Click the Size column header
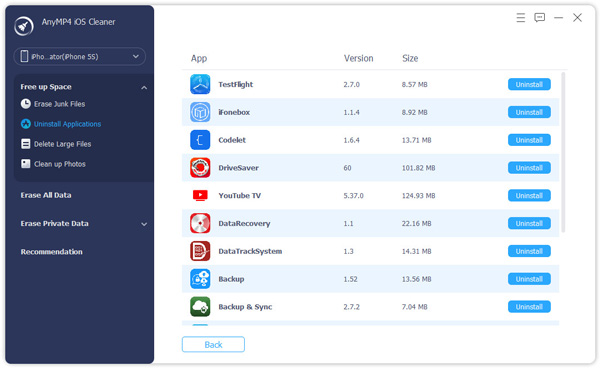 [x=410, y=58]
